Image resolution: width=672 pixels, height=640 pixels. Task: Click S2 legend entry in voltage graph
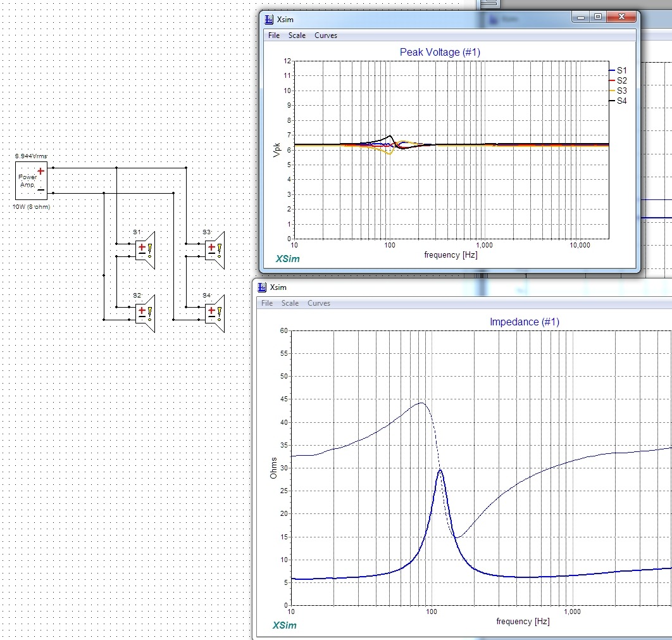click(x=618, y=80)
